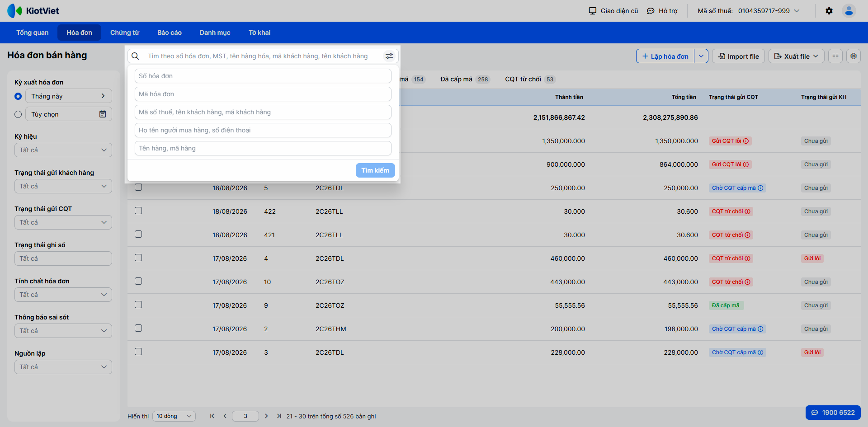The width and height of the screenshot is (868, 427).
Task: Click the Tìm kiếm search button
Action: click(375, 170)
